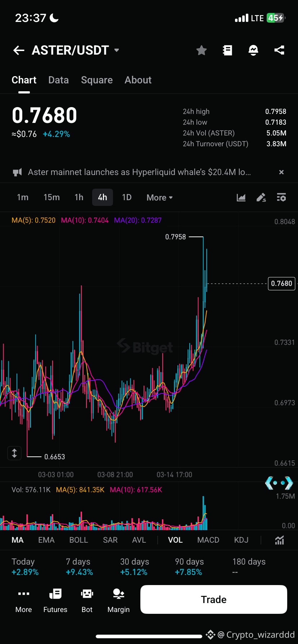Open the drawing pencil tool
This screenshot has width=298, height=644.
click(261, 197)
